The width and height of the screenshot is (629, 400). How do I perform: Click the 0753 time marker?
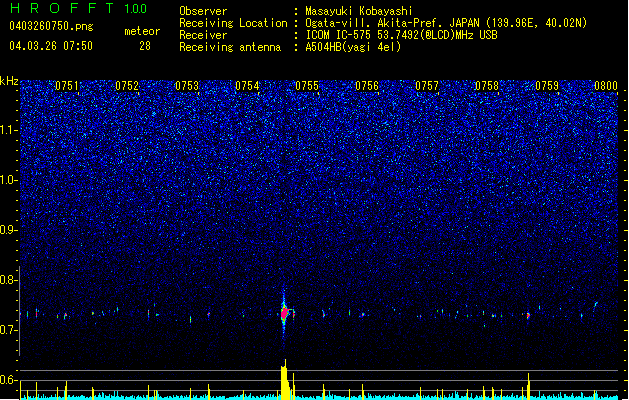click(187, 86)
